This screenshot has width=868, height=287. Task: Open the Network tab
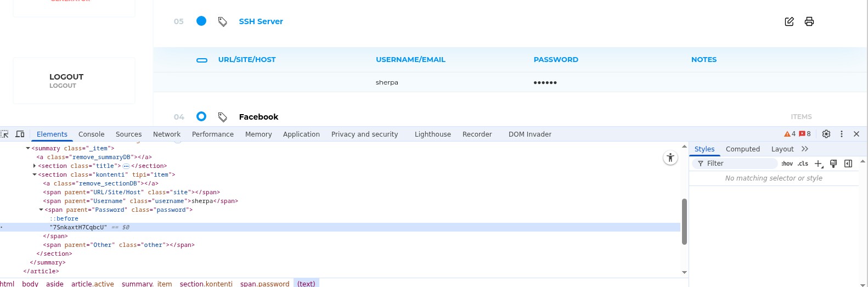tap(167, 134)
